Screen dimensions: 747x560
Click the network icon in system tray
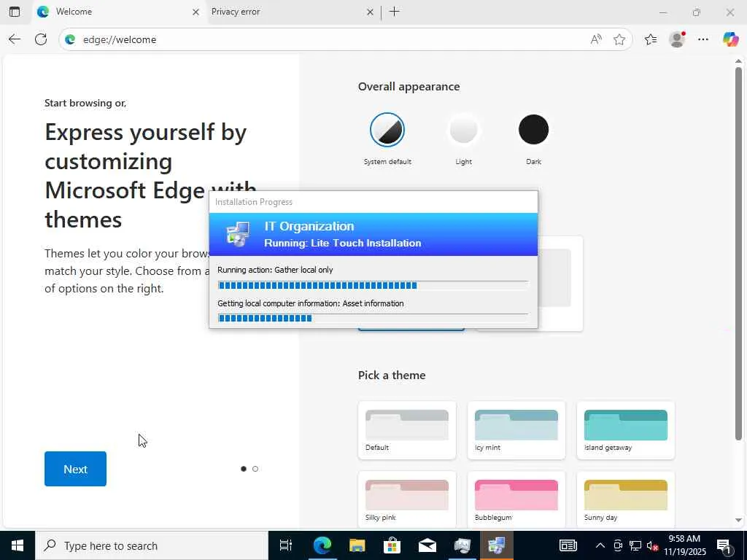click(635, 545)
